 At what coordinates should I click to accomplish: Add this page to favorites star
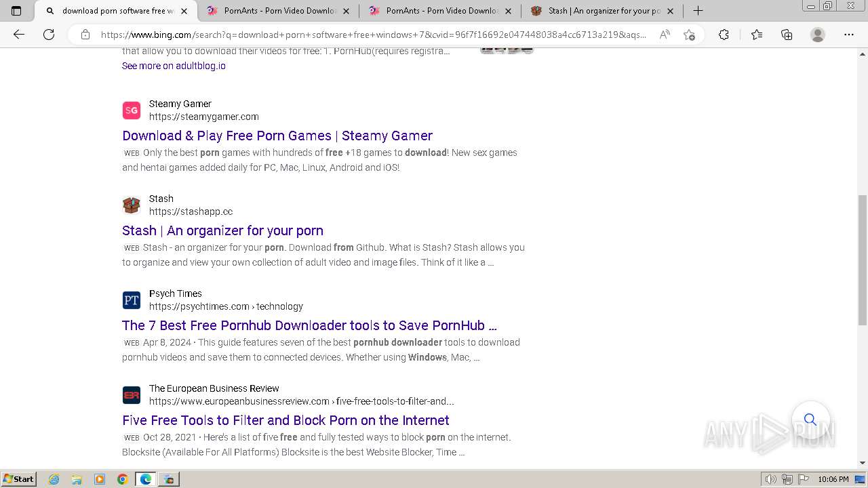(689, 35)
